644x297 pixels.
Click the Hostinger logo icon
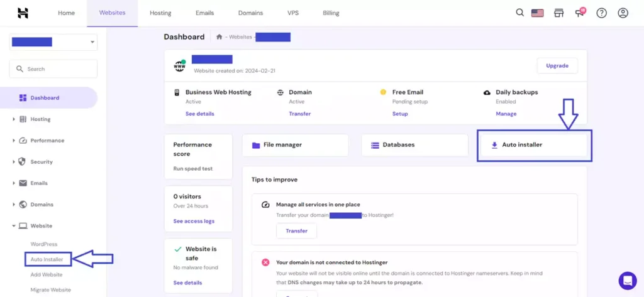click(23, 13)
